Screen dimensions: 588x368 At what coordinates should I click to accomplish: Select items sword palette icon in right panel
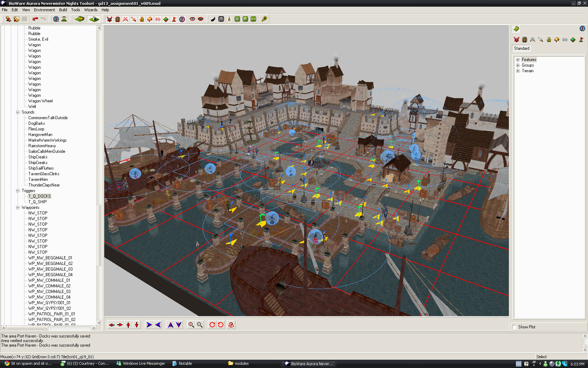[x=541, y=40]
